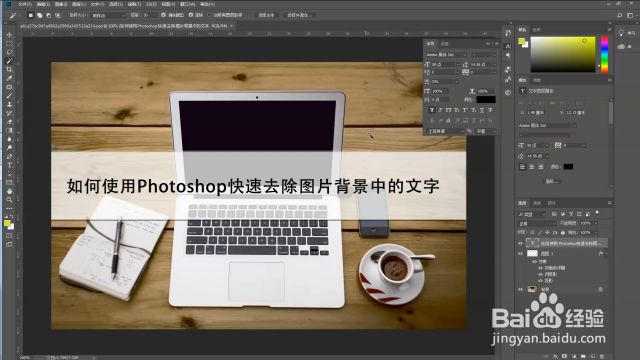Switch to the Channels tab in Layers panel
The height and width of the screenshot is (360, 640).
(x=537, y=203)
